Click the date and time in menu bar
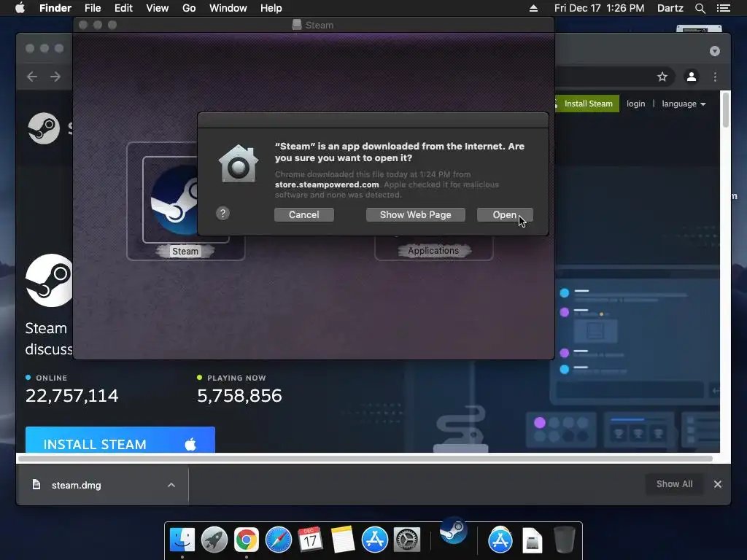This screenshot has width=747, height=560. point(600,8)
